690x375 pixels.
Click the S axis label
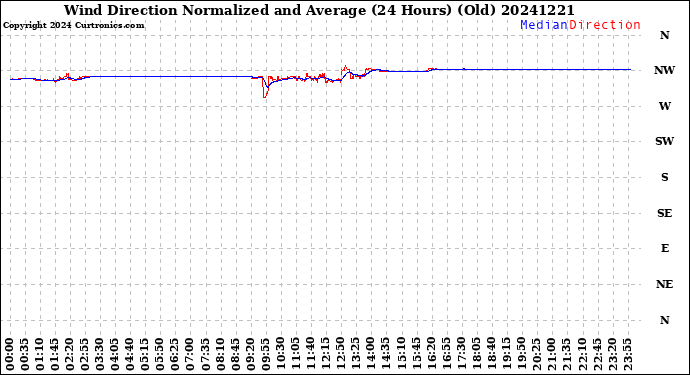[x=664, y=177]
